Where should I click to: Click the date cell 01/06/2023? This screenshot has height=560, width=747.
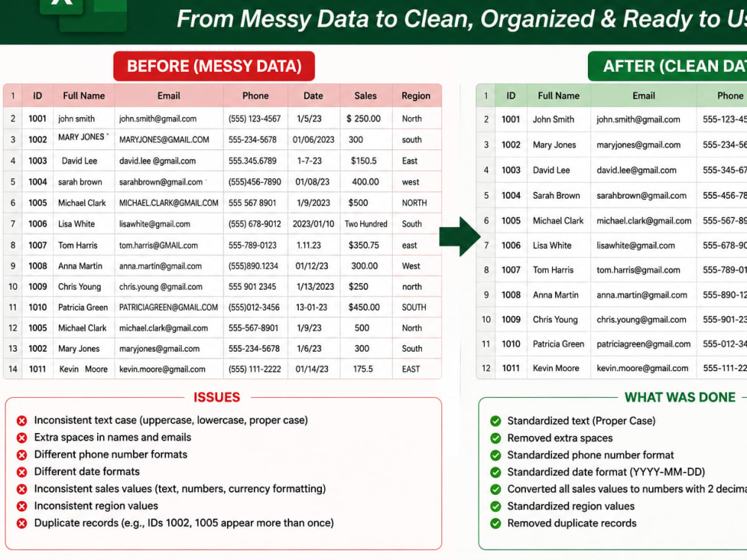click(x=314, y=140)
